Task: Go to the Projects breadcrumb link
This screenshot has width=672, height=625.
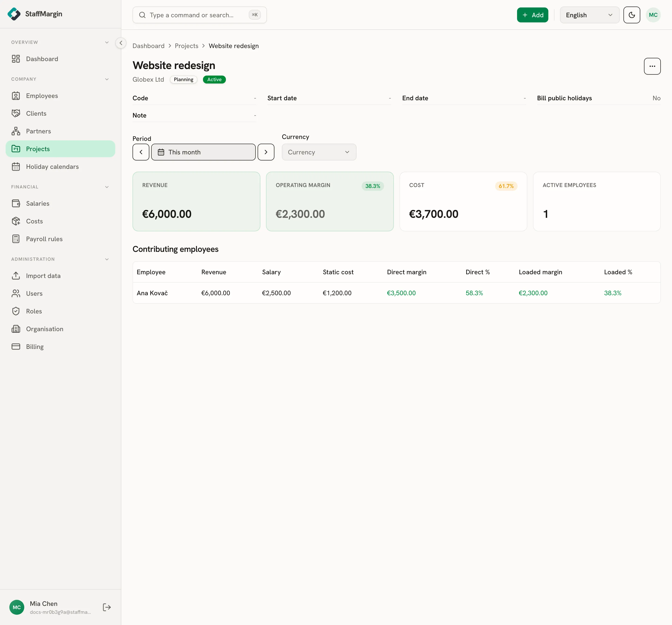Action: tap(186, 46)
